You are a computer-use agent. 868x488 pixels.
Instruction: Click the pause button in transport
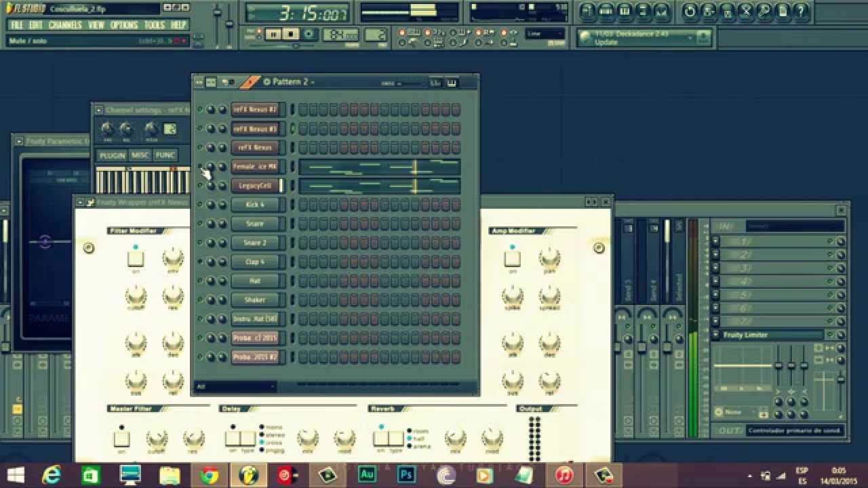point(273,34)
